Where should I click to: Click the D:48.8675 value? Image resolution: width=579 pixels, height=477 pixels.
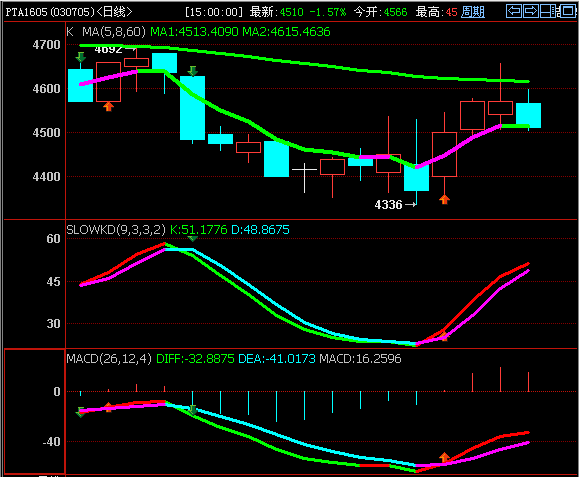click(260, 230)
